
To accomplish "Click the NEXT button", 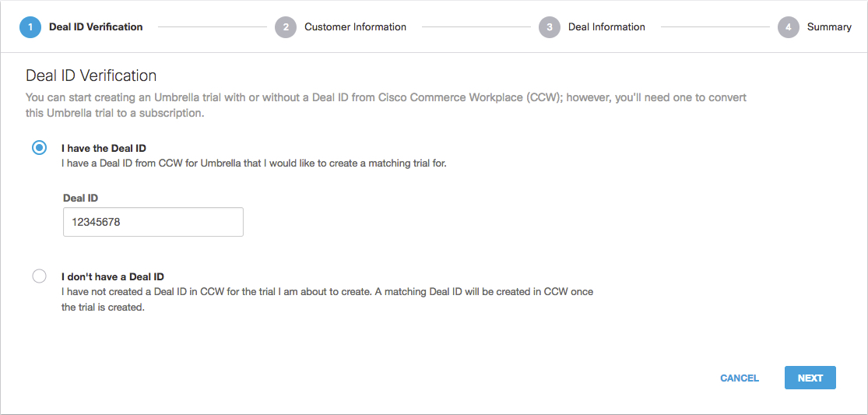I will tap(810, 378).
